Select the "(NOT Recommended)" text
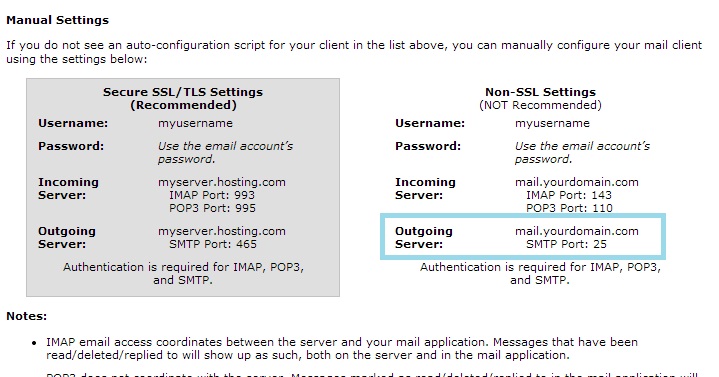The image size is (719, 377). (540, 105)
